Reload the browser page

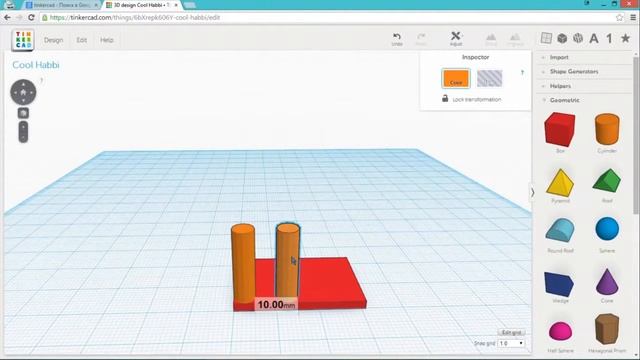(x=31, y=18)
